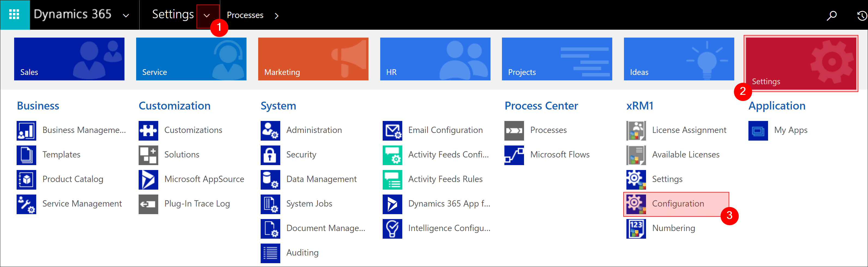Click the License Assignment icon
Viewport: 868px width, 267px height.
pos(636,131)
